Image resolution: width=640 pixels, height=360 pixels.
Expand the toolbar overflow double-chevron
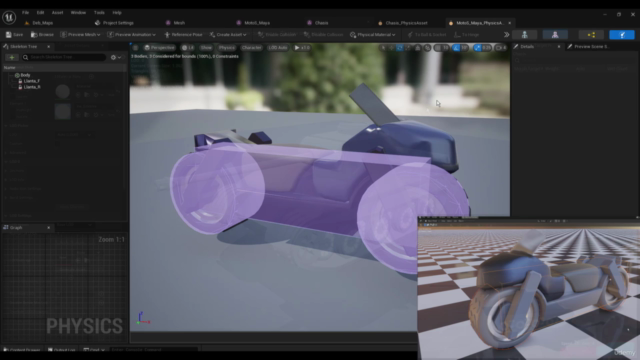506,35
